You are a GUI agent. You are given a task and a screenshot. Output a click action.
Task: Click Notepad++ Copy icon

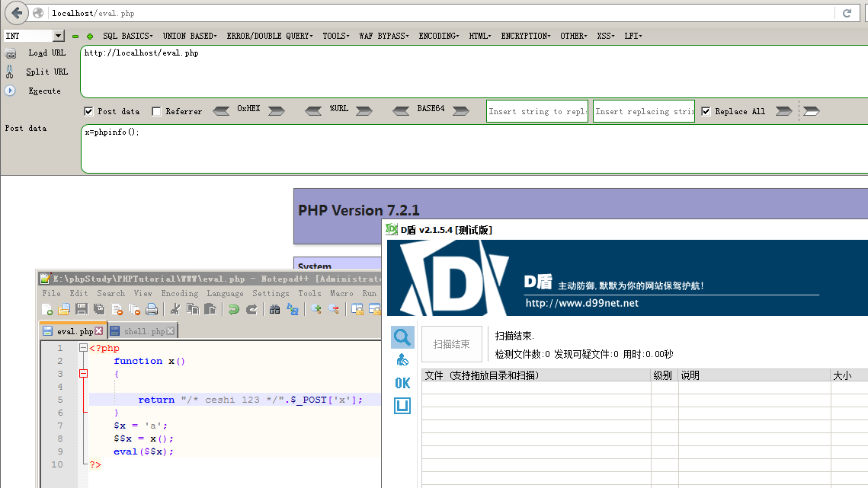coord(193,309)
